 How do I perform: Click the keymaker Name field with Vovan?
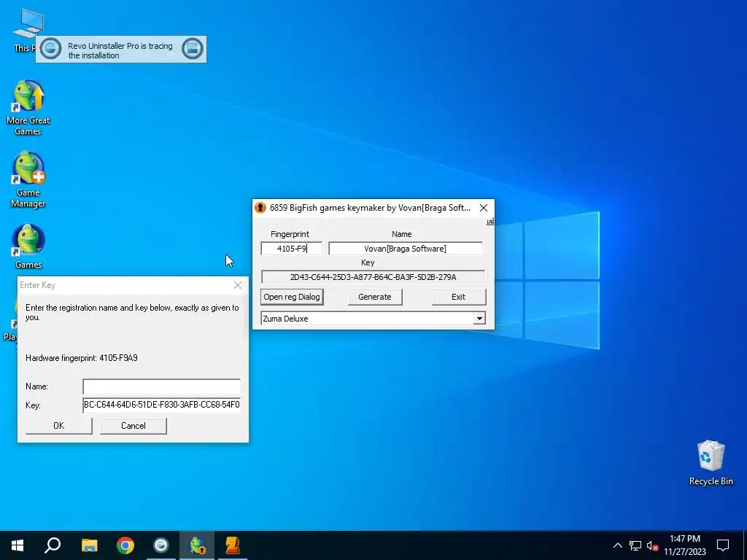[x=406, y=249]
